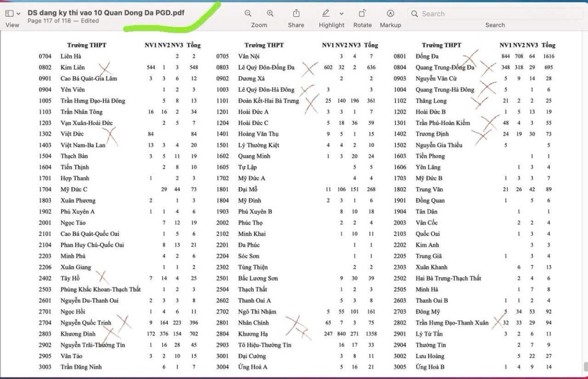Click the 'Page 117 of 118 — Edited' subtitle
This screenshot has width=588, height=379.
click(63, 21)
